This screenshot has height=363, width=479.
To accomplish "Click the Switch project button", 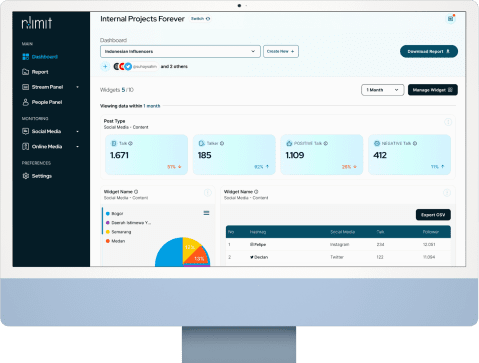I will [x=200, y=19].
